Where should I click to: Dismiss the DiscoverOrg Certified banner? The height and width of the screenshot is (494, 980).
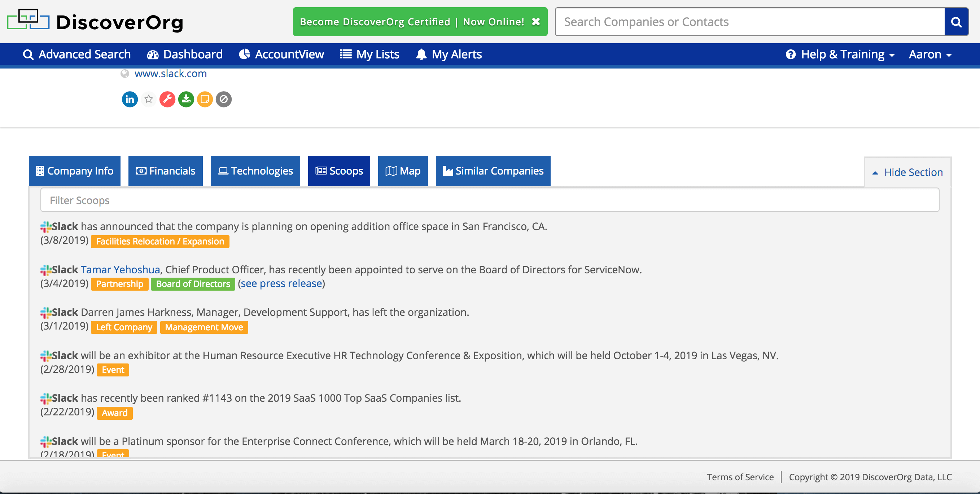pos(536,22)
